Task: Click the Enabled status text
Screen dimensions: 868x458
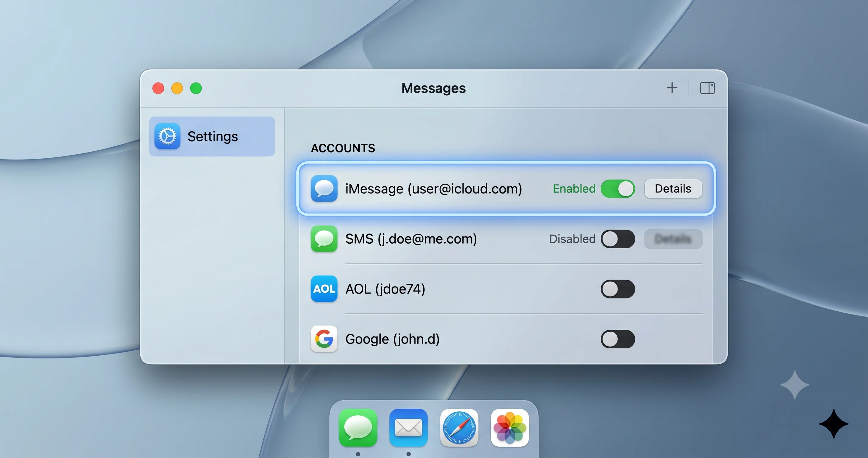Action: (x=574, y=188)
